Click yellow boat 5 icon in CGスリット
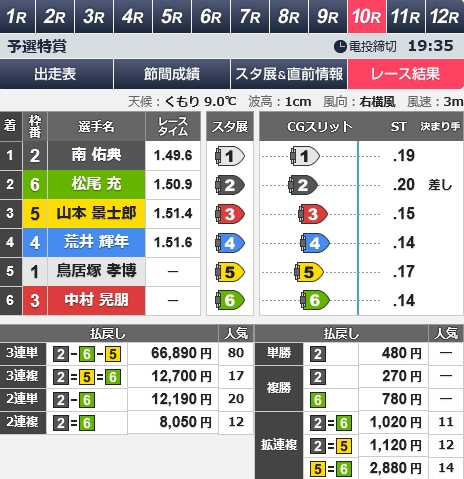This screenshot has height=479, width=464. tap(309, 272)
